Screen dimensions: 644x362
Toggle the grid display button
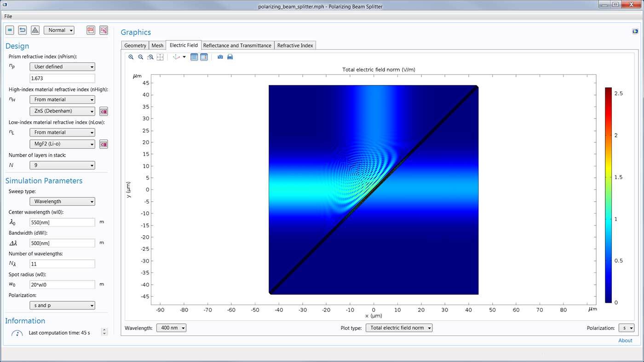[x=194, y=57]
